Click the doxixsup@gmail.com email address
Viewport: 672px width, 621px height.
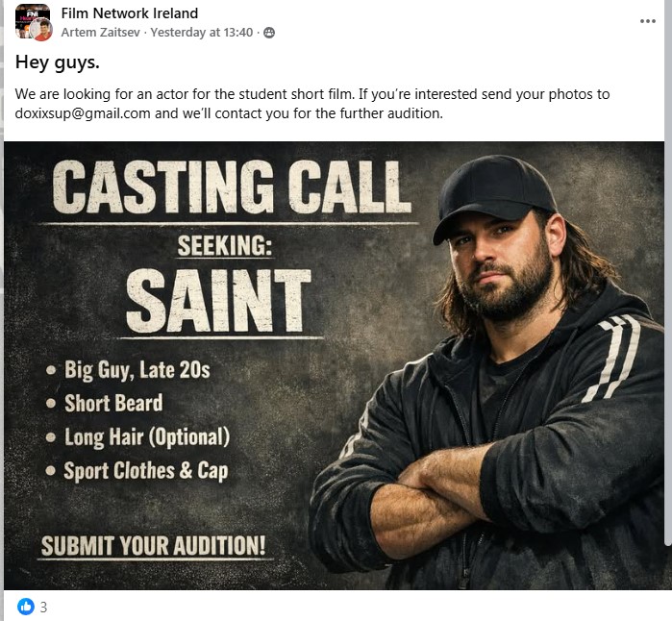(83, 112)
